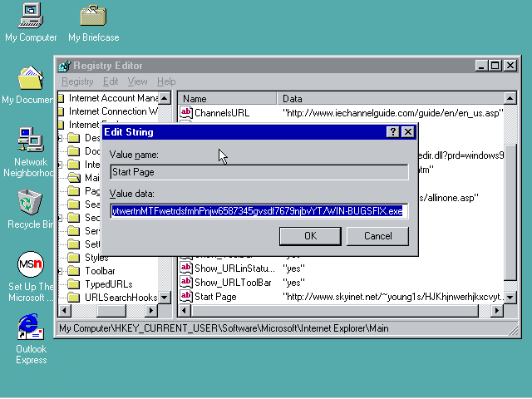Select the Outlook Express desktop icon

31,327
